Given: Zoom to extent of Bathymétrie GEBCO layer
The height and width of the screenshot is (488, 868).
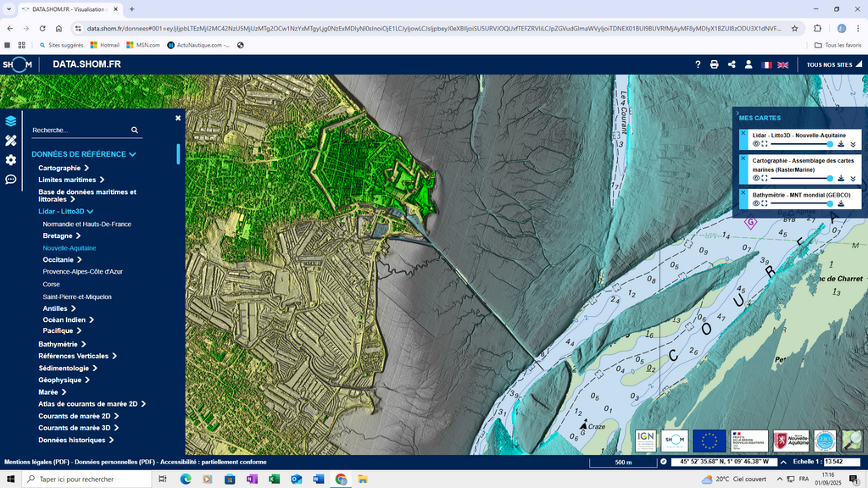Looking at the screenshot, I should 765,203.
